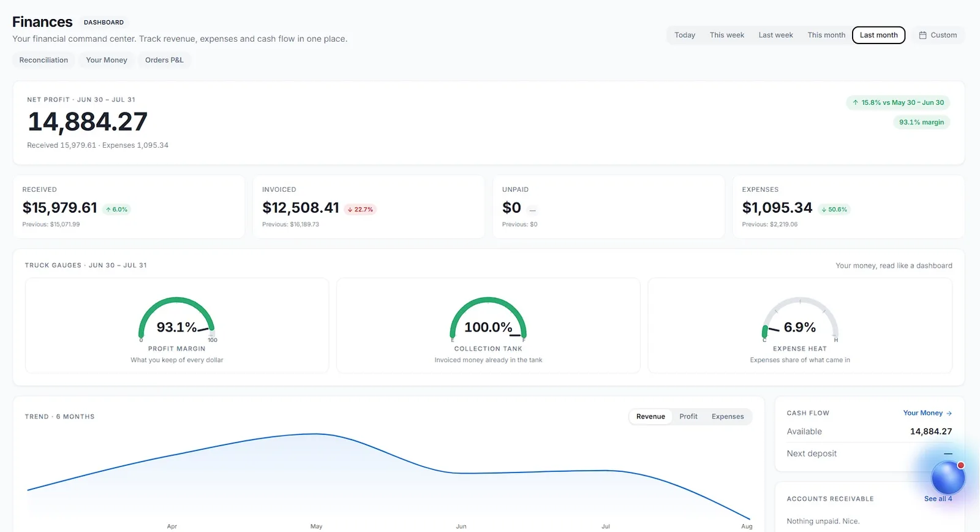Click the Truck Gauges · Jun 30 – Jul 31 heading
980x532 pixels.
click(x=86, y=265)
